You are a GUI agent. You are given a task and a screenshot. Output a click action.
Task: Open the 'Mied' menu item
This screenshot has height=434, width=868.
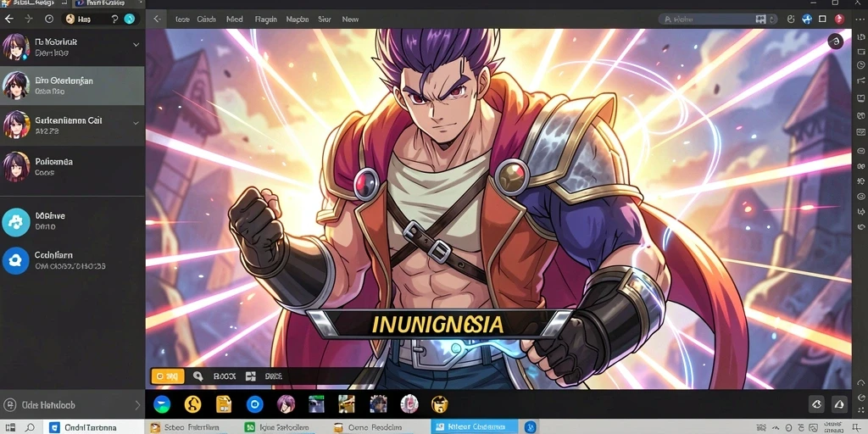tap(234, 19)
